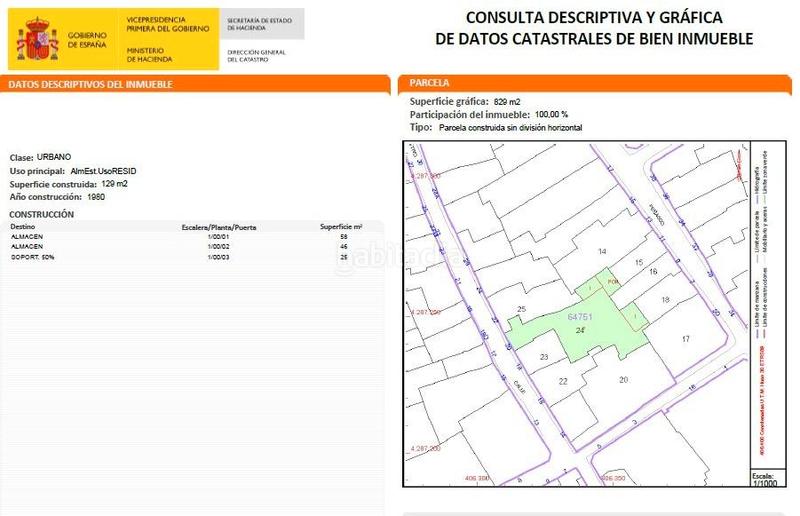
Task: Click the Destino column header
Action: pos(23,227)
